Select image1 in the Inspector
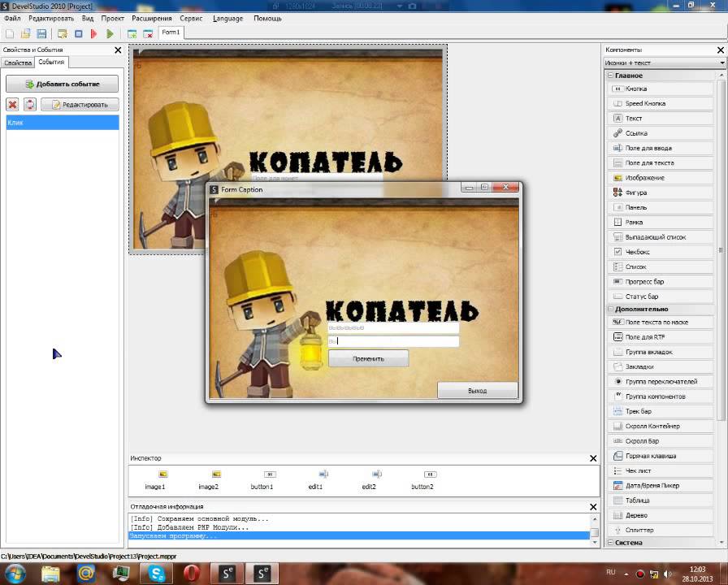This screenshot has height=585, width=728. click(x=155, y=480)
